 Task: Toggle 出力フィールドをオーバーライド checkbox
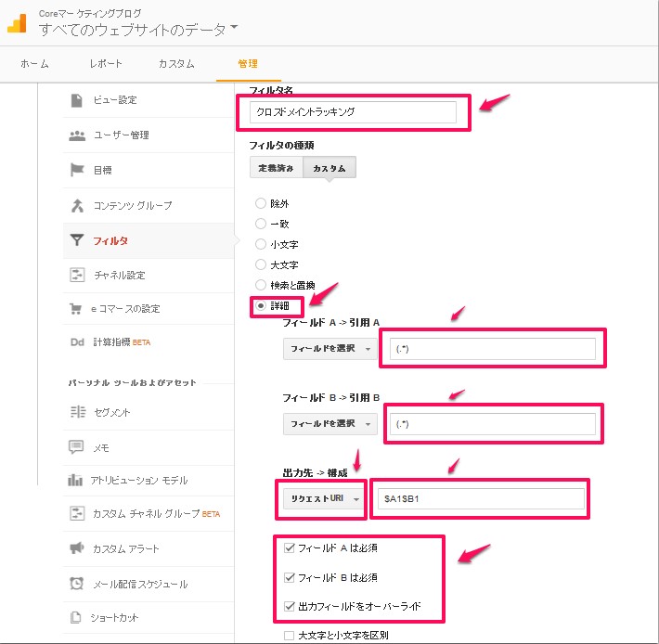click(x=289, y=606)
